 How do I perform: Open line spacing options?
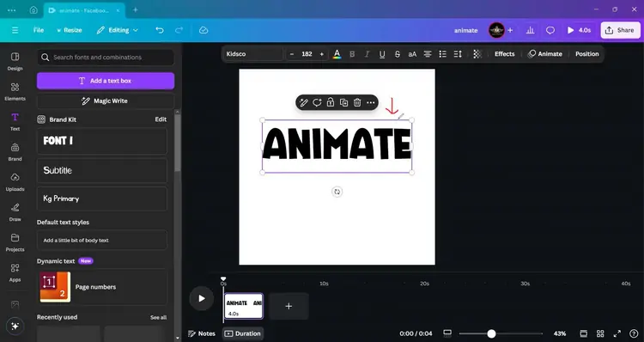[x=458, y=54]
